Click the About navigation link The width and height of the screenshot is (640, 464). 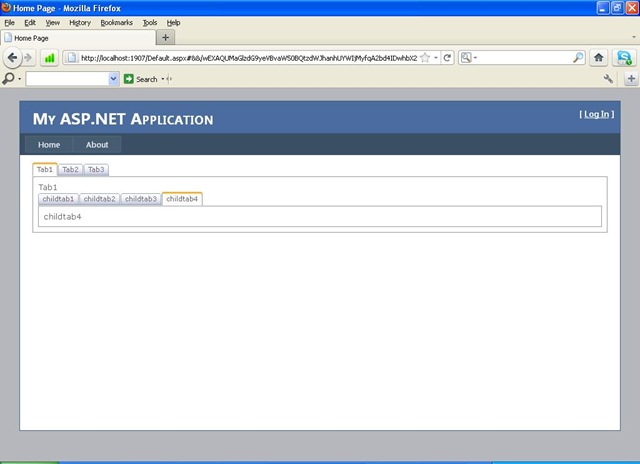[97, 145]
